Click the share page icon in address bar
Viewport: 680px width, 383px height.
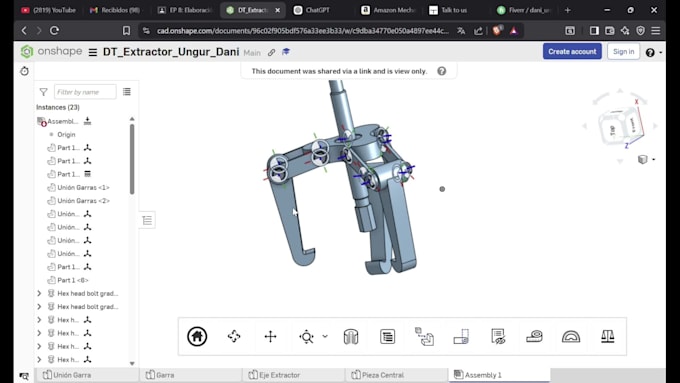478,31
